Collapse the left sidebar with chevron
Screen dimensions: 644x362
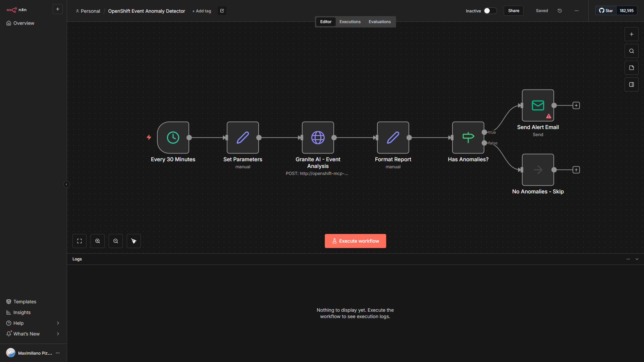(x=66, y=184)
